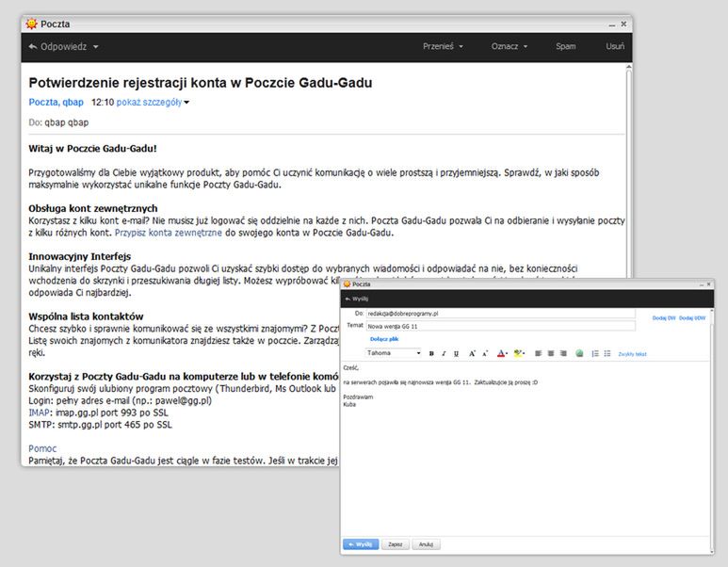The width and height of the screenshot is (728, 567).
Task: Mark message as Spam
Action: pos(565,46)
